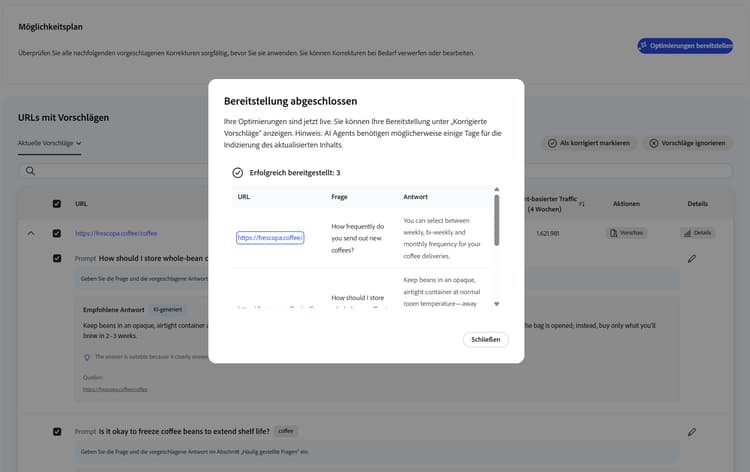
Task: Toggle checkbox for frescopa.coffee/coffee row
Action: (57, 233)
